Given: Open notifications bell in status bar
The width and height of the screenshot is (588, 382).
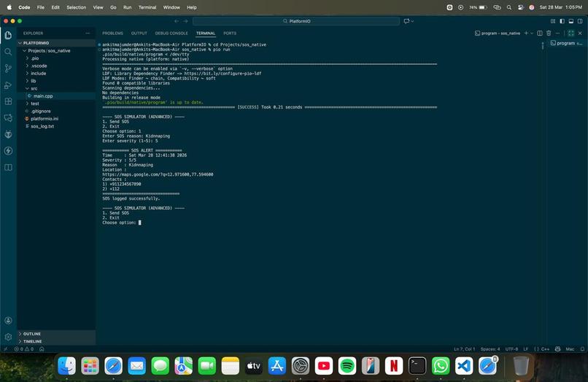Looking at the screenshot, I should (582, 349).
